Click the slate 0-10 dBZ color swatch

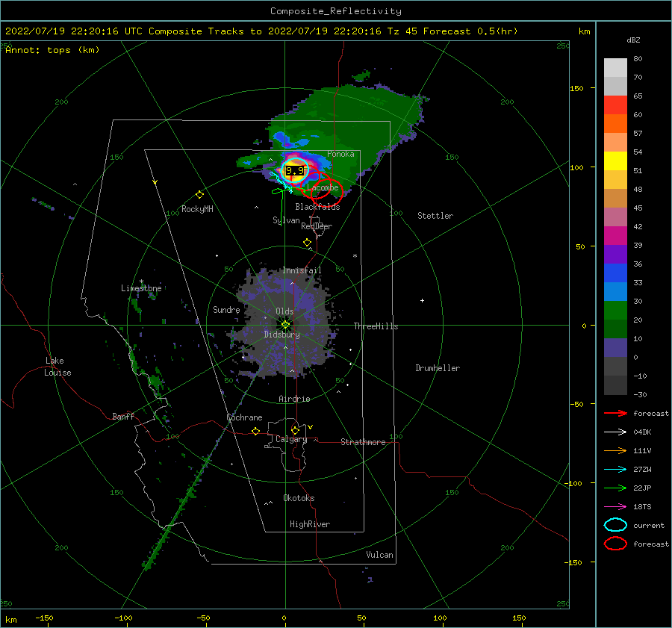615,348
